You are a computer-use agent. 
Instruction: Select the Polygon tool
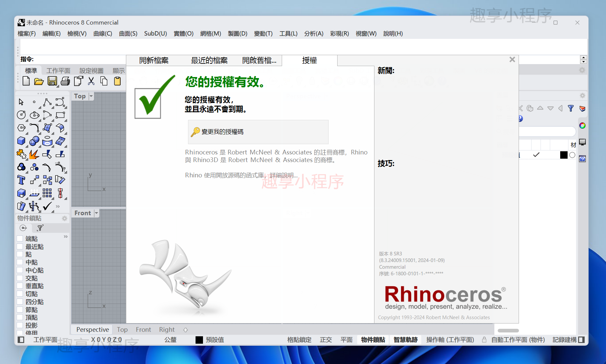(x=21, y=128)
